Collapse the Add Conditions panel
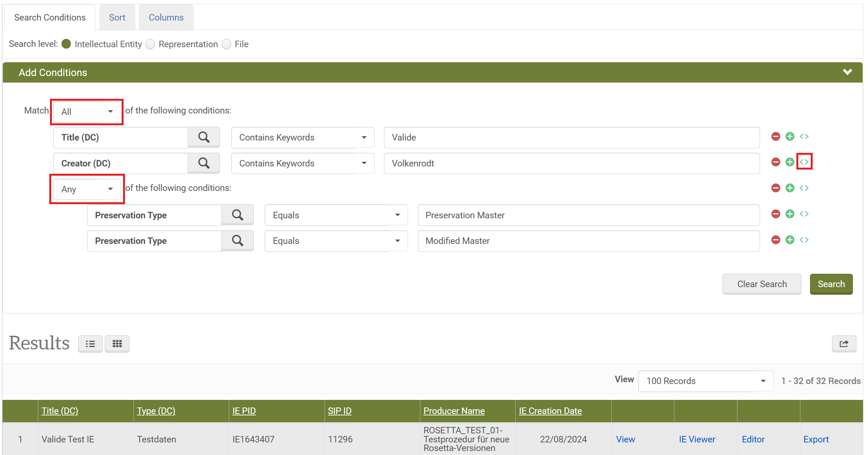The image size is (868, 455). [847, 72]
